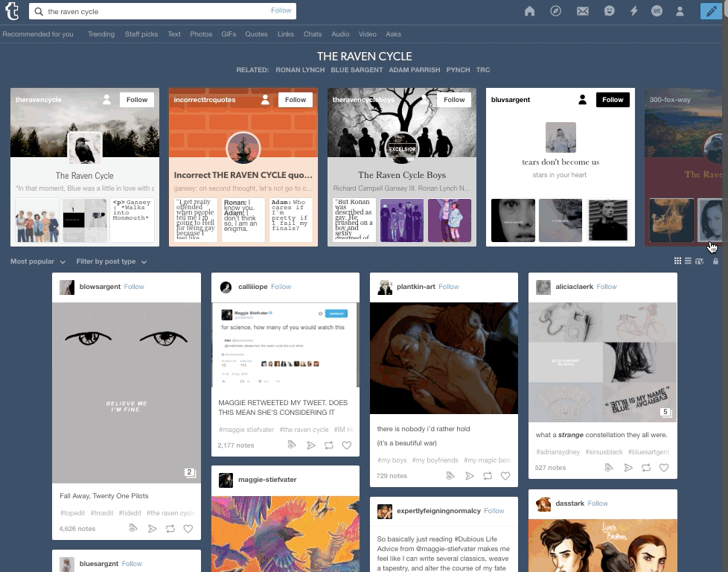
Task: Open the Activity lightning bolt icon
Action: (633, 11)
